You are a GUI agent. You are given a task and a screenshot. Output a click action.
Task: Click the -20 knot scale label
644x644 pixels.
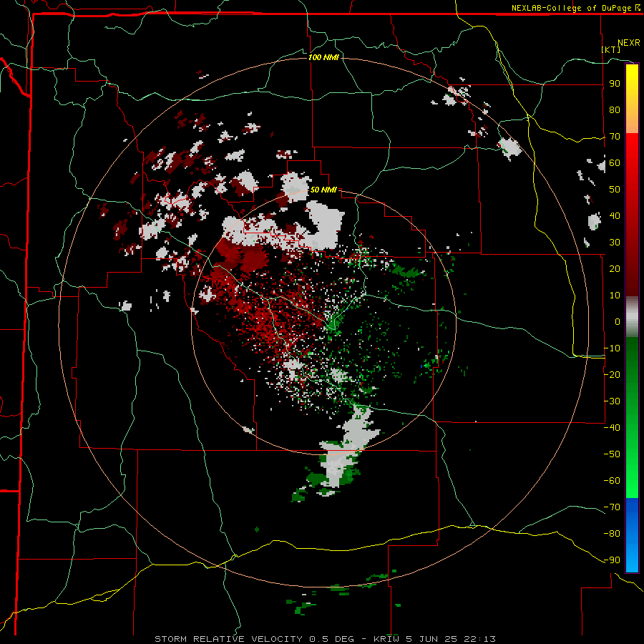[x=613, y=374]
